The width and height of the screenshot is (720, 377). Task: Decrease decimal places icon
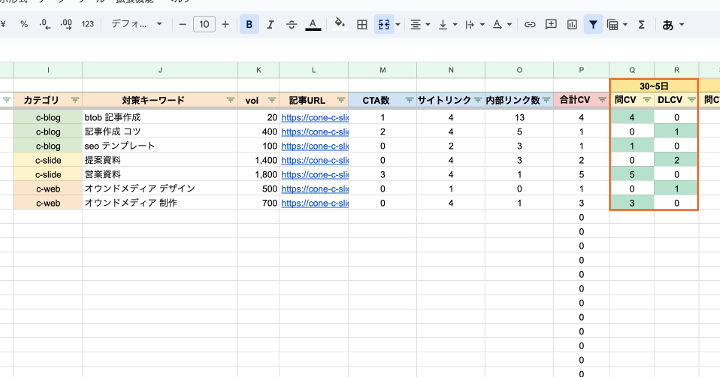[45, 24]
